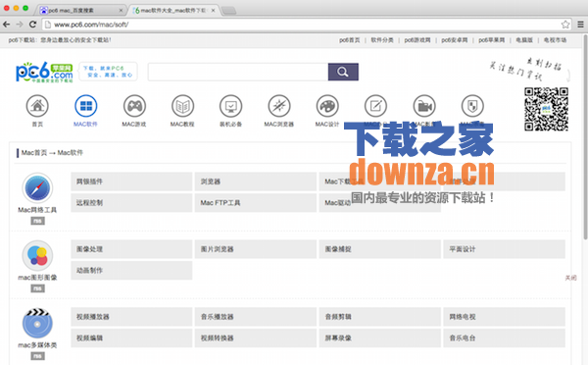588x365 pixels.
Task: Open the pc6首页 top link
Action: 350,40
